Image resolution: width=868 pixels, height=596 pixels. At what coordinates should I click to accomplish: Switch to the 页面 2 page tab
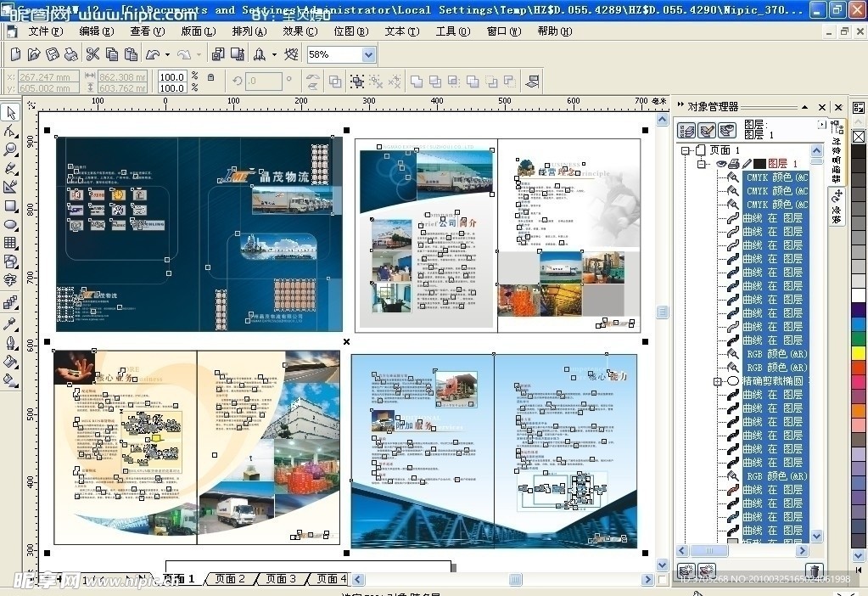230,579
